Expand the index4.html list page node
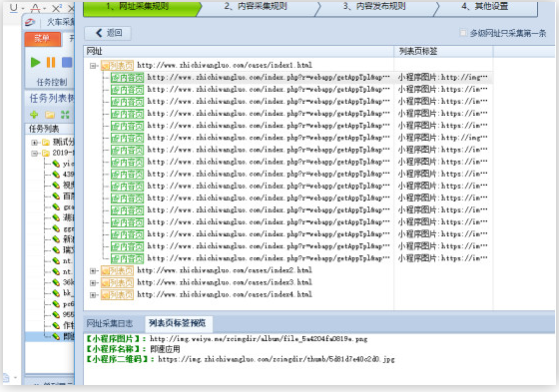Viewport: 559px width, 392px height. (x=93, y=295)
